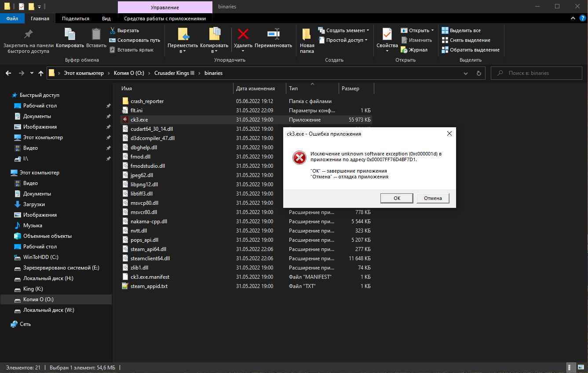
Task: Click the Edit (Изменить) ribbon button
Action: tap(416, 40)
